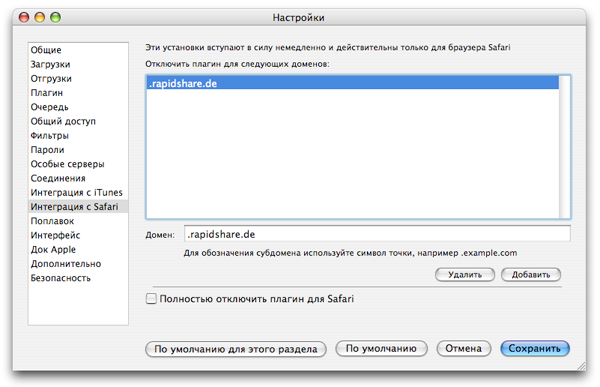
Task: Select Интерфейс in the sidebar
Action: [78, 235]
